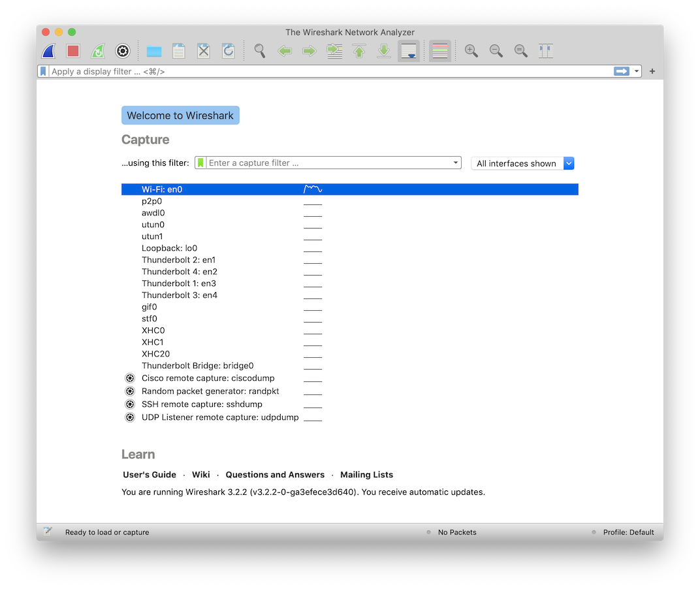The image size is (700, 589).
Task: Start capturing packets with the shark fin icon
Action: point(48,51)
